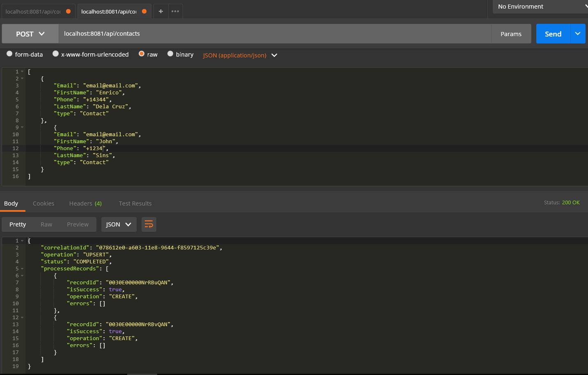Click the Send button

pyautogui.click(x=553, y=34)
